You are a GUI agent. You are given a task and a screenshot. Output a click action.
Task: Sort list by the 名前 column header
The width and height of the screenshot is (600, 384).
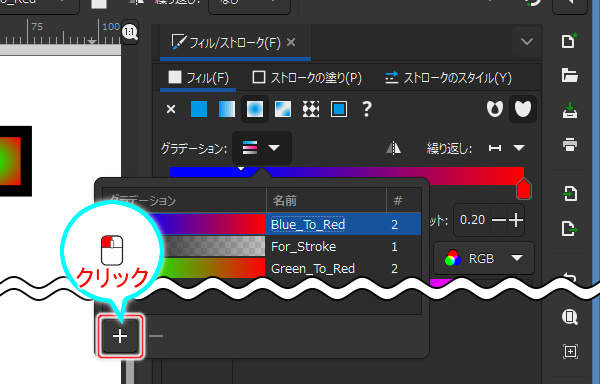tap(326, 200)
